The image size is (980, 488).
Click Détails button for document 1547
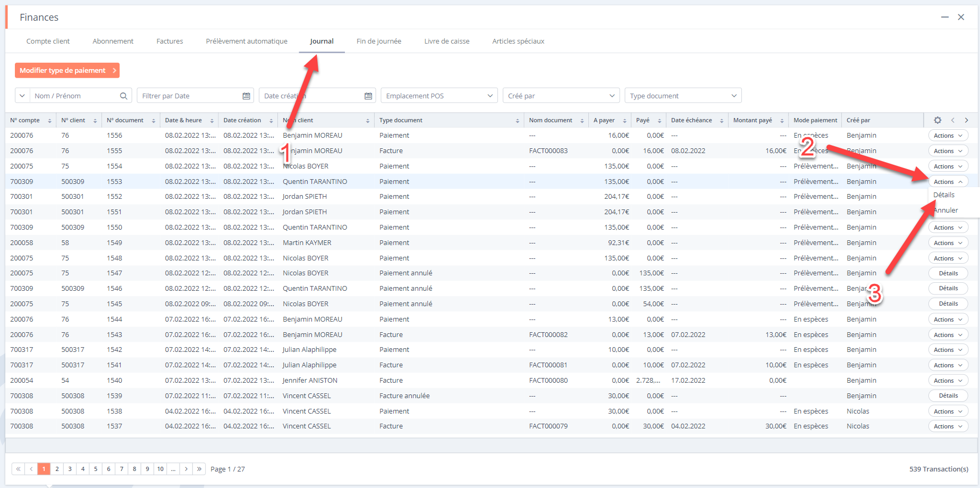[x=948, y=273]
